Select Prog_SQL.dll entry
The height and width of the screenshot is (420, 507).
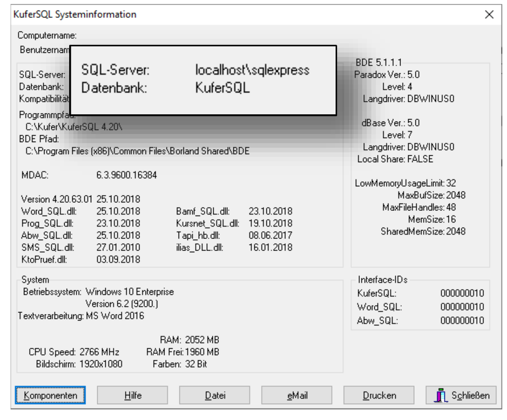click(x=47, y=223)
